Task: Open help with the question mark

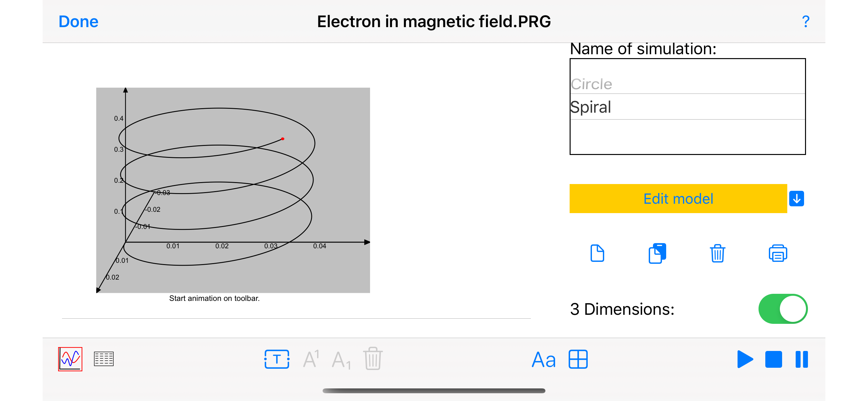Action: coord(806,22)
